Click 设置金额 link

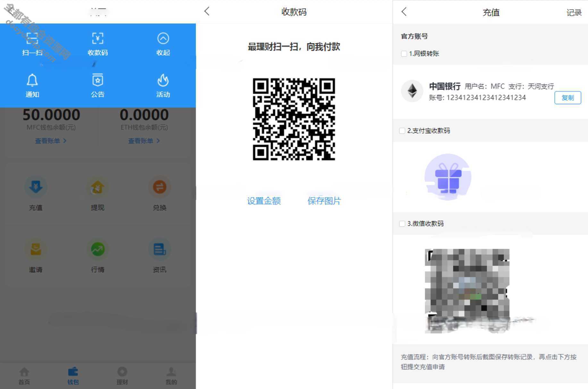[x=264, y=201]
